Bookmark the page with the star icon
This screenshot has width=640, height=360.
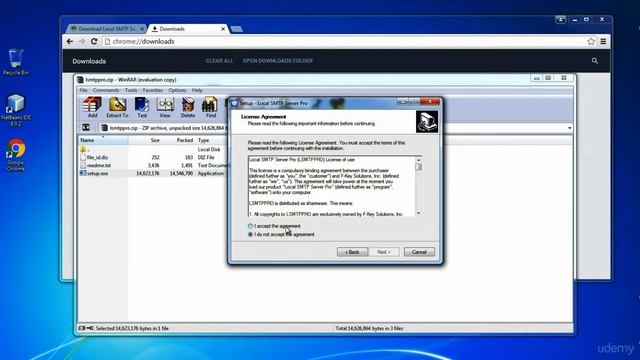(x=591, y=41)
